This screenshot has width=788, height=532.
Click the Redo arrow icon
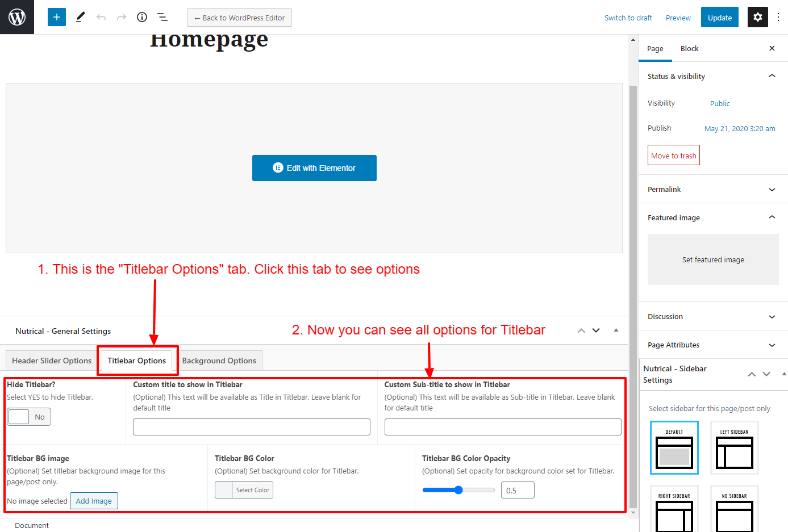[x=122, y=17]
